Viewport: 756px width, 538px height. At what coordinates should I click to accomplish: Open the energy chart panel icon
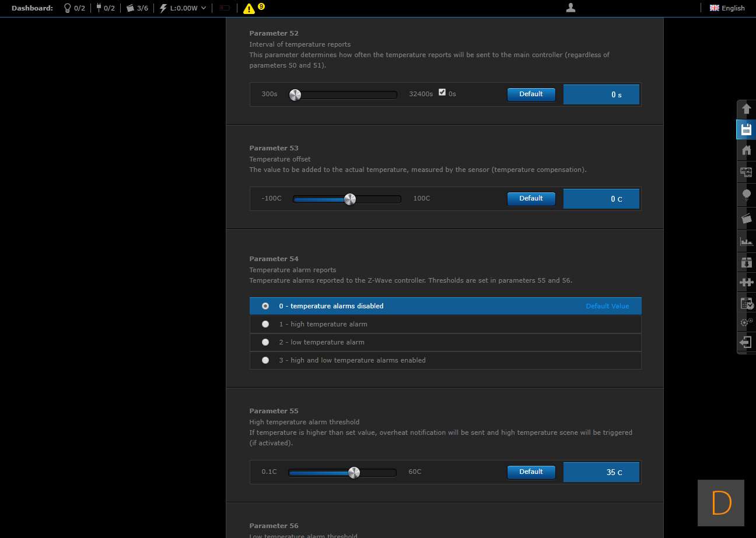tap(746, 241)
